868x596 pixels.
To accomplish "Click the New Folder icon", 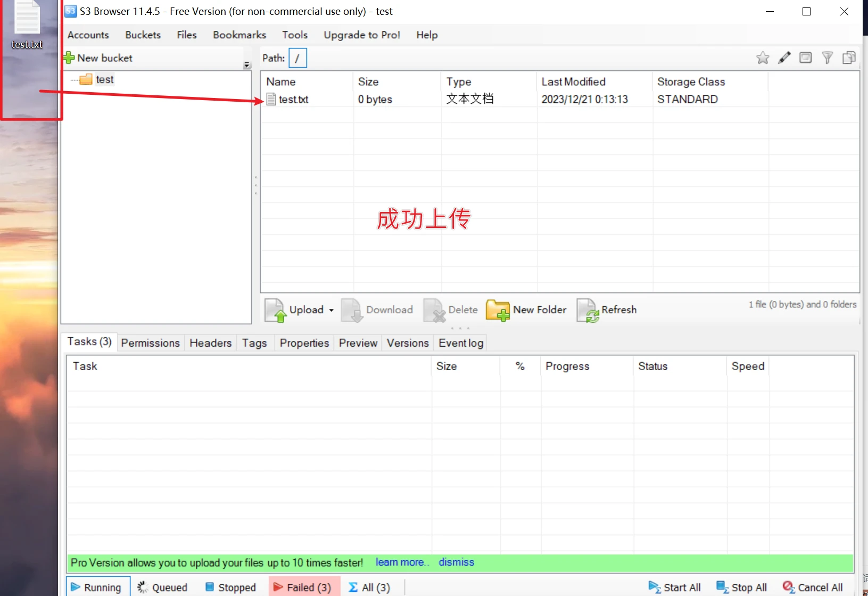I will point(498,310).
